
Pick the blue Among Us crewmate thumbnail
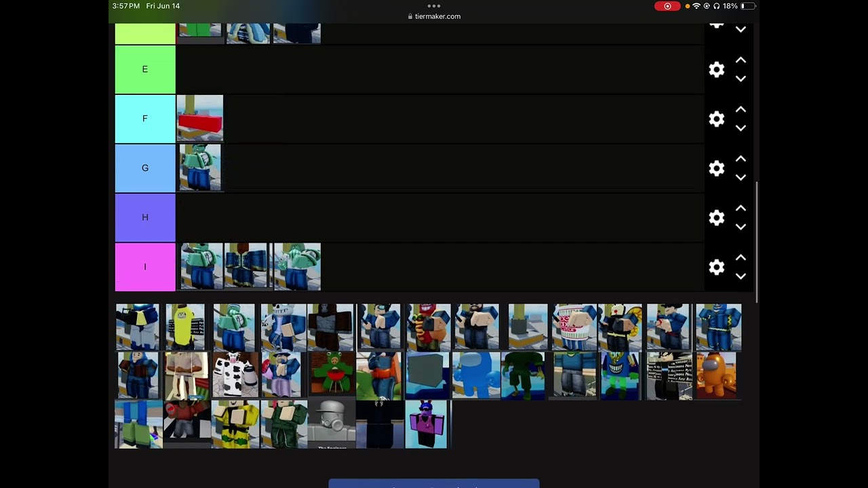pos(476,375)
